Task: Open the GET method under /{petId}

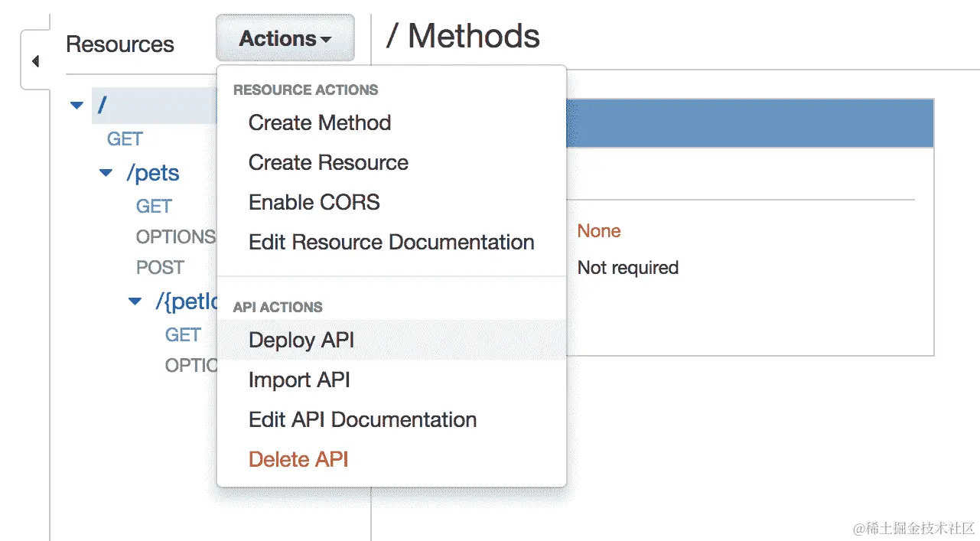Action: [x=183, y=334]
